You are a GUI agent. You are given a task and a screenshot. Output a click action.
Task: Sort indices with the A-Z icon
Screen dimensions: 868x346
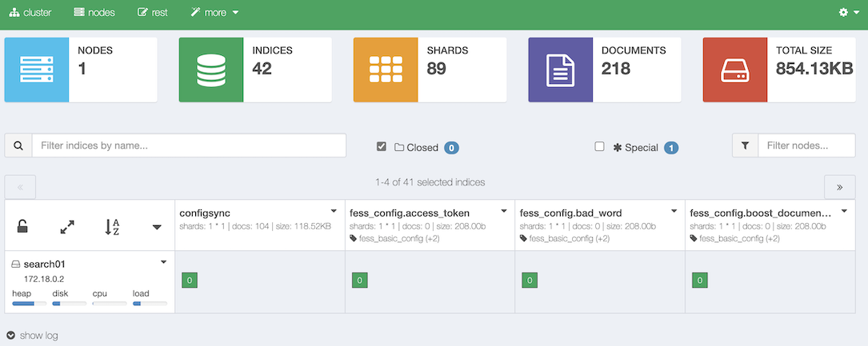[112, 227]
